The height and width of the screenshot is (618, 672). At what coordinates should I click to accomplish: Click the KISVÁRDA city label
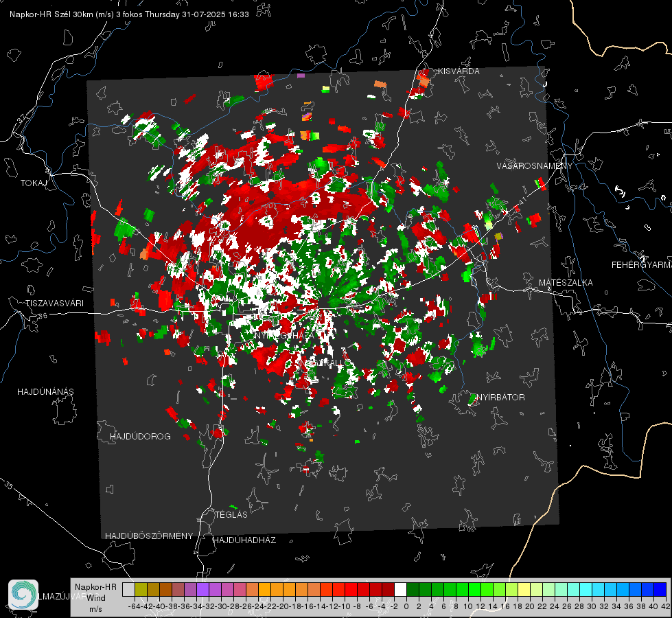(x=459, y=71)
